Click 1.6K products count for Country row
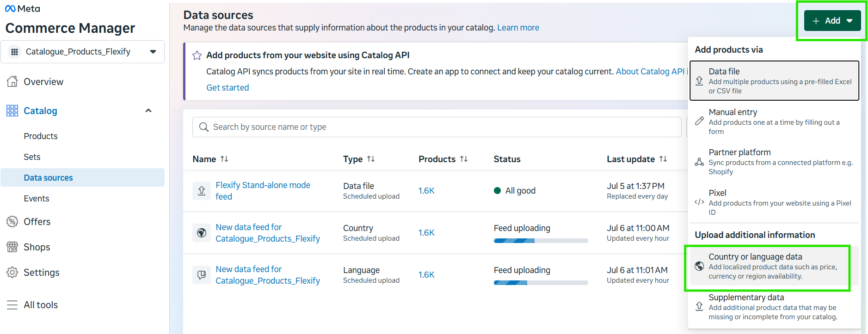This screenshot has height=334, width=868. pyautogui.click(x=426, y=232)
